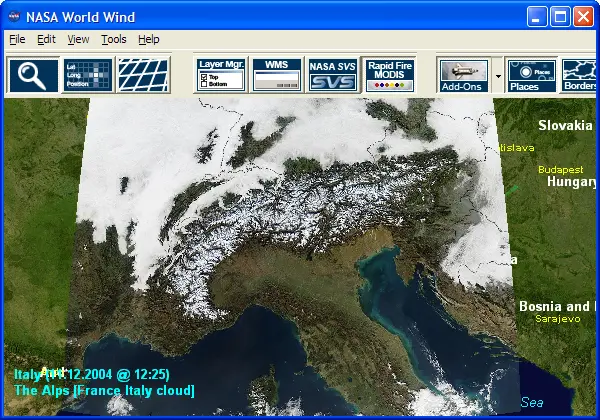Open the Help menu
Image resolution: width=600 pixels, height=420 pixels.
coord(149,39)
